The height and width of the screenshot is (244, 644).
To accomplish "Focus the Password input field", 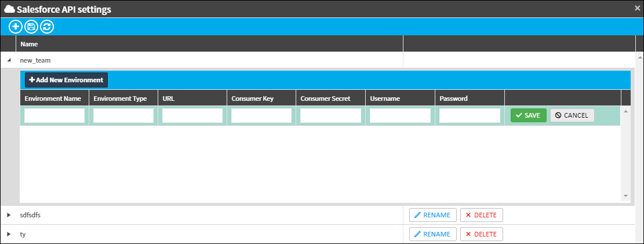I will pos(470,116).
